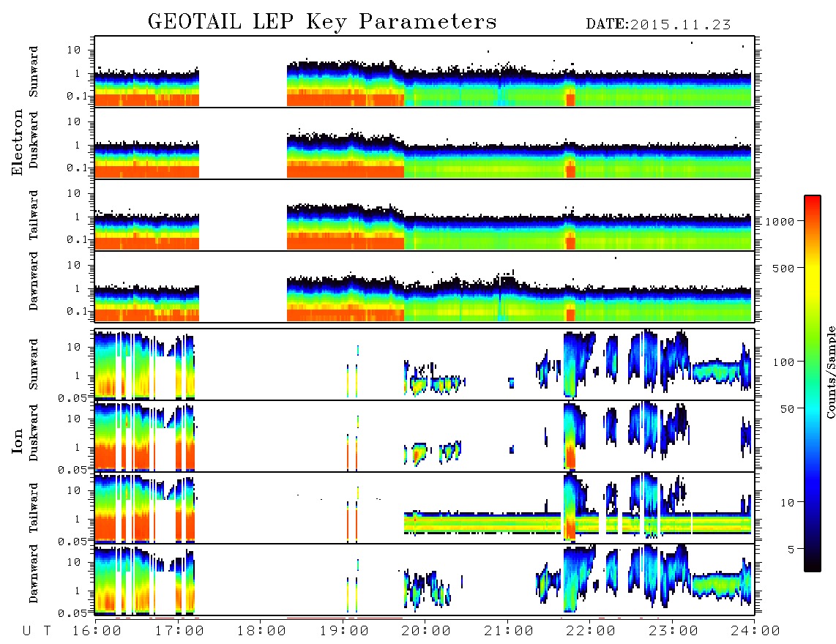This screenshot has width=836, height=644.
Task: Click the 23:00 time tick label
Action: 673,632
